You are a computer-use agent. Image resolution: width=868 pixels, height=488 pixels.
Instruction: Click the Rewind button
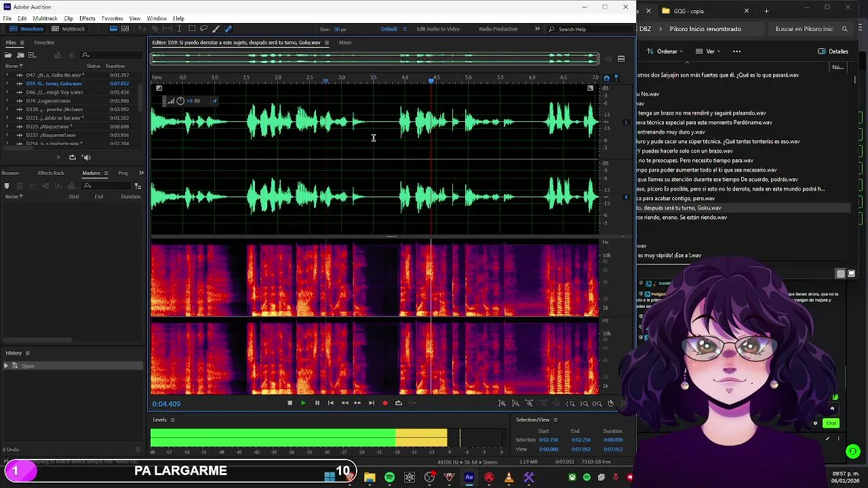[x=344, y=403]
